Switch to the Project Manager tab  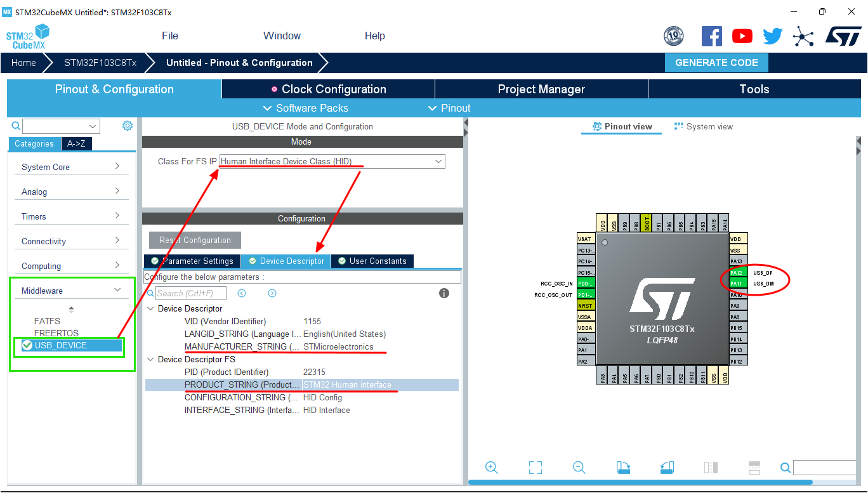(x=541, y=89)
